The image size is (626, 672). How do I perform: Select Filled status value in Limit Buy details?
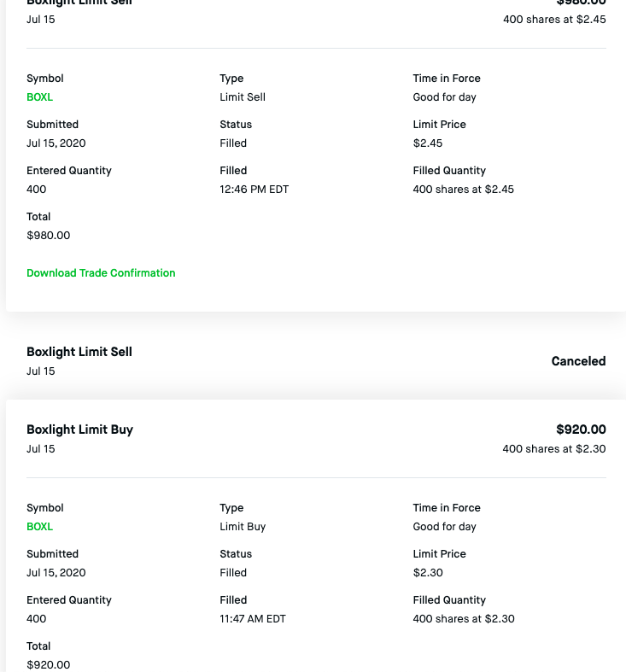click(233, 573)
